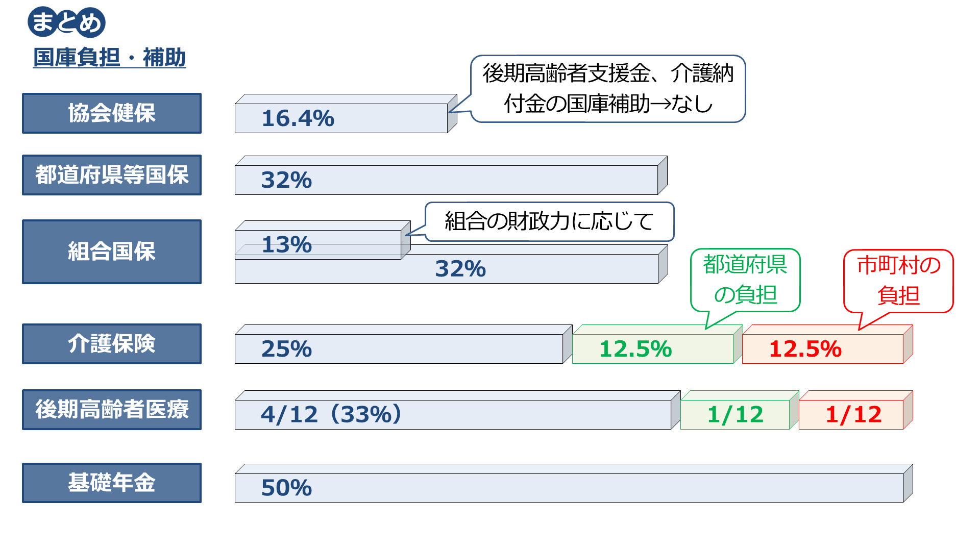980x551 pixels.
Task: Select the red 12.5% municipality bar
Action: click(822, 349)
